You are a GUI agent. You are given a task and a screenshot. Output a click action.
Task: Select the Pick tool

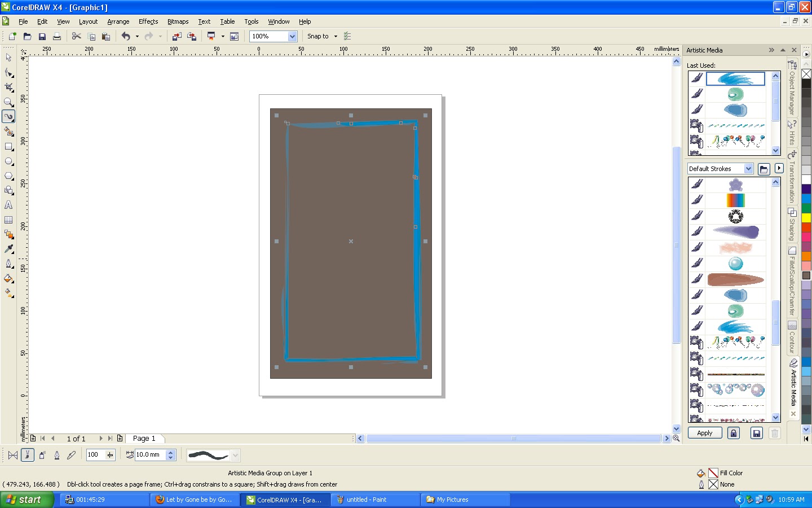(8, 58)
